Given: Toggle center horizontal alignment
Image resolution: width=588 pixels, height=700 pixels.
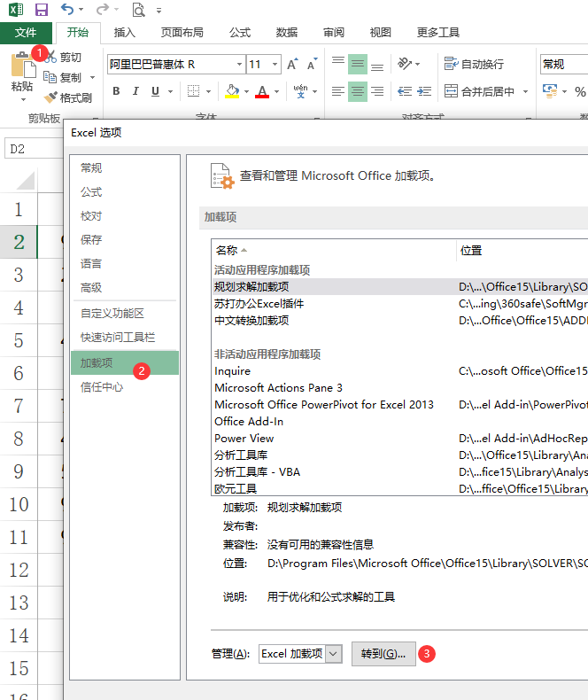Looking at the screenshot, I should coord(358,91).
